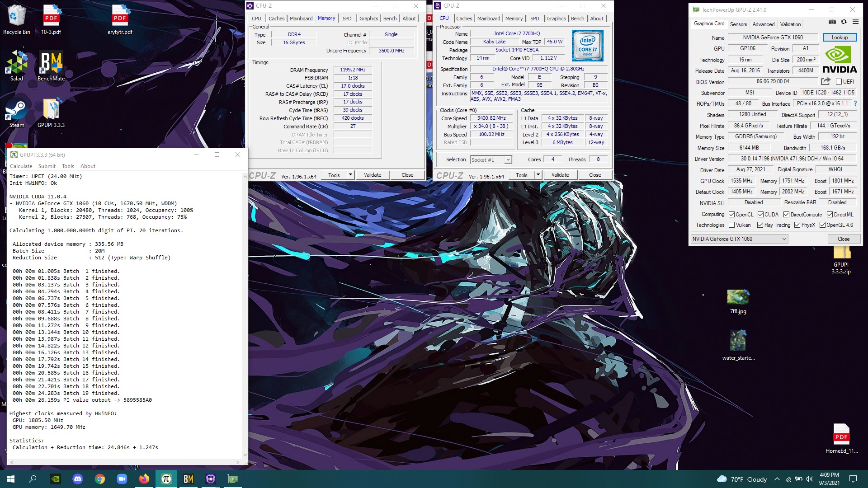Image resolution: width=868 pixels, height=488 pixels.
Task: Take a GPU-Z screenshot with the camera icon
Action: [x=832, y=22]
